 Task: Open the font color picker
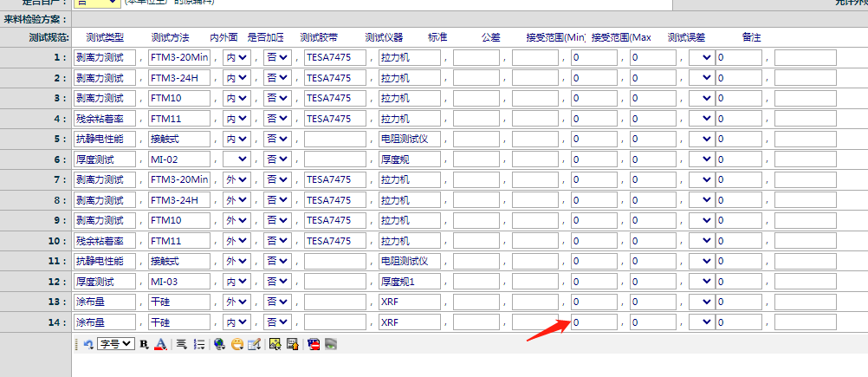[160, 344]
